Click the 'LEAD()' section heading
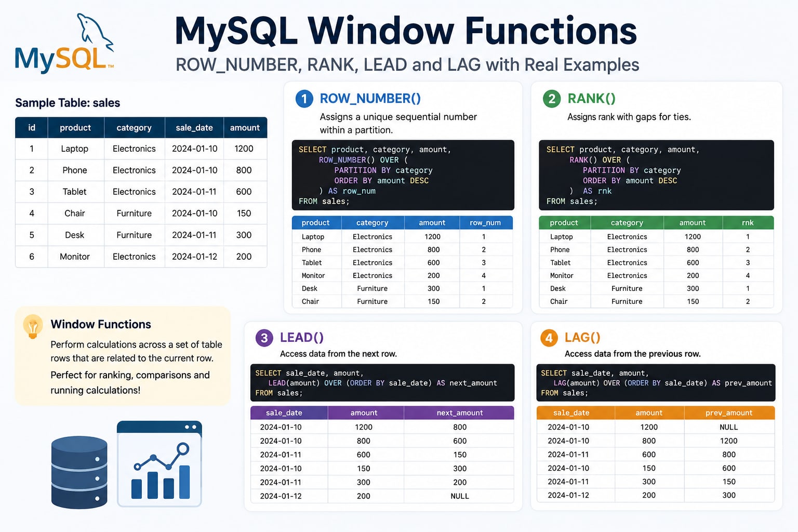 tap(302, 338)
